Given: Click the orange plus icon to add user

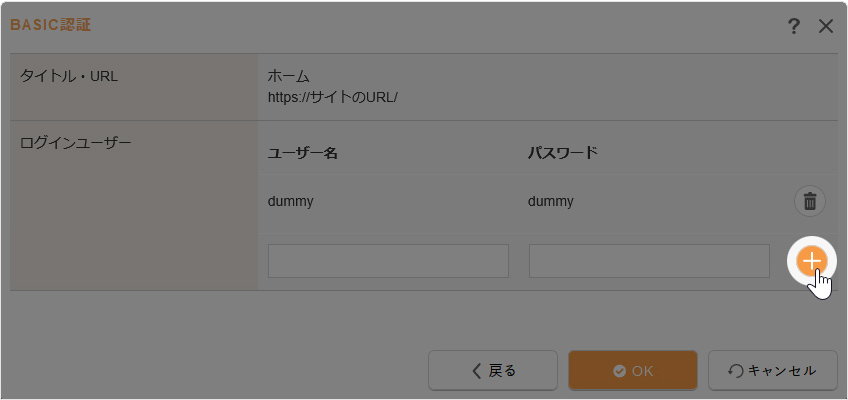Looking at the screenshot, I should tap(811, 261).
